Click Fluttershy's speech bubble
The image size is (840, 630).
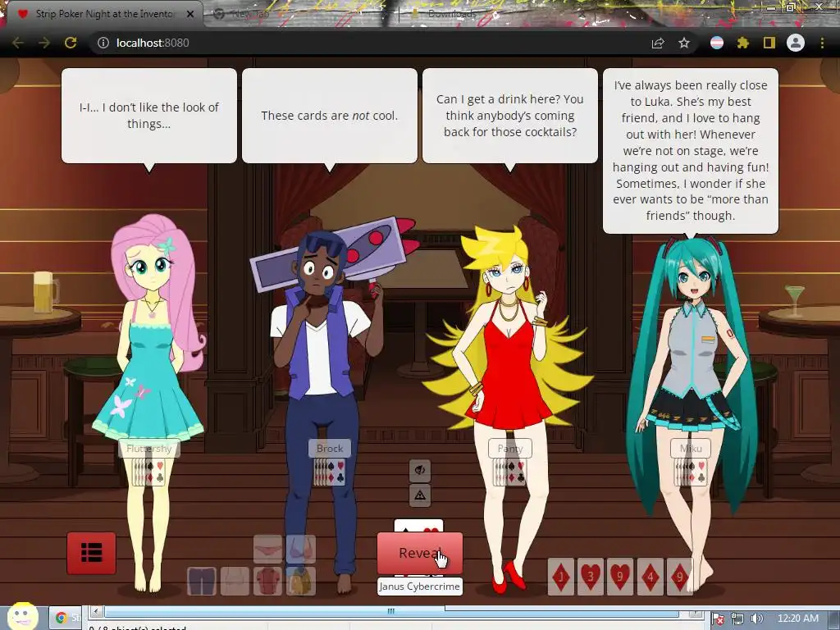pyautogui.click(x=149, y=115)
